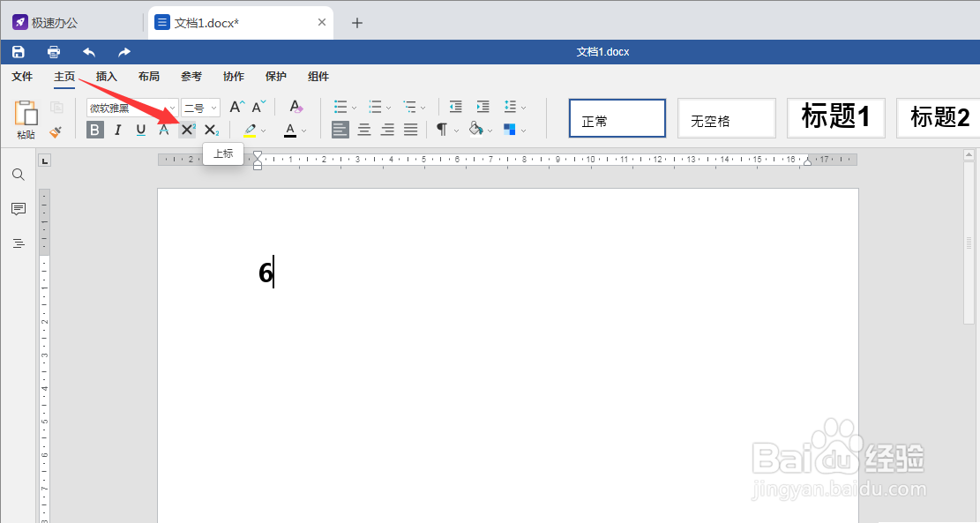Center align the text
Image resolution: width=980 pixels, height=523 pixels.
364,130
